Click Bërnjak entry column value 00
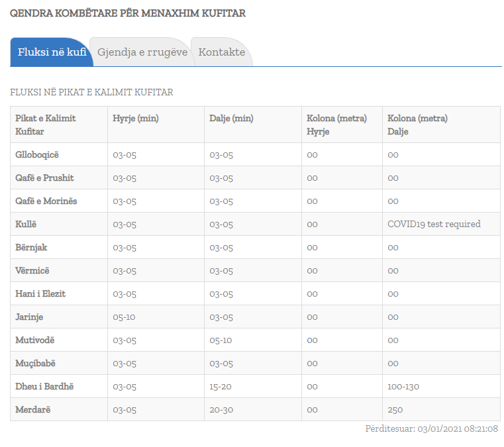 pos(312,248)
